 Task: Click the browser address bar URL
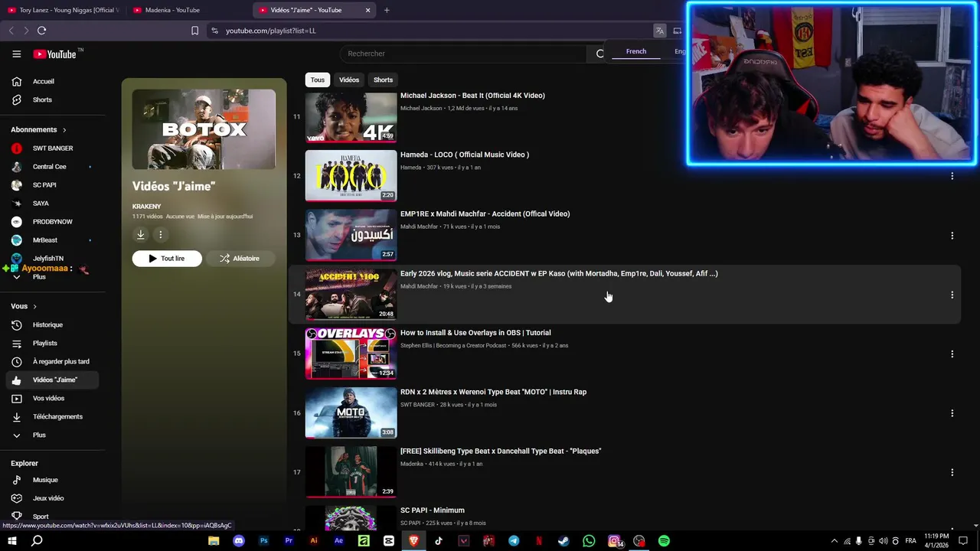click(271, 31)
